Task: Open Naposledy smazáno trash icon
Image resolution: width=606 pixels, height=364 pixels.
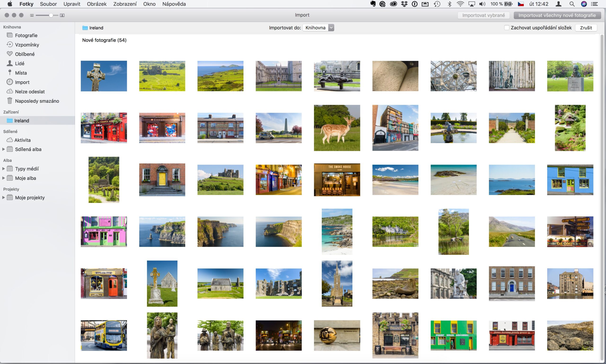Action: 9,101
